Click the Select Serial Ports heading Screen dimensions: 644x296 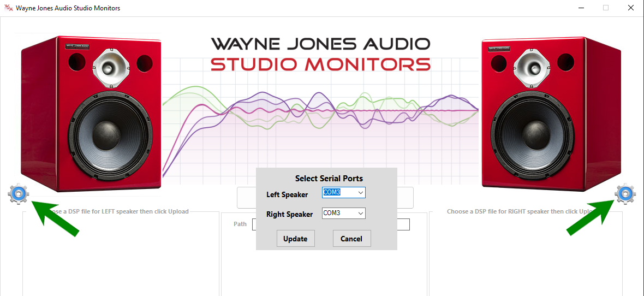point(329,179)
